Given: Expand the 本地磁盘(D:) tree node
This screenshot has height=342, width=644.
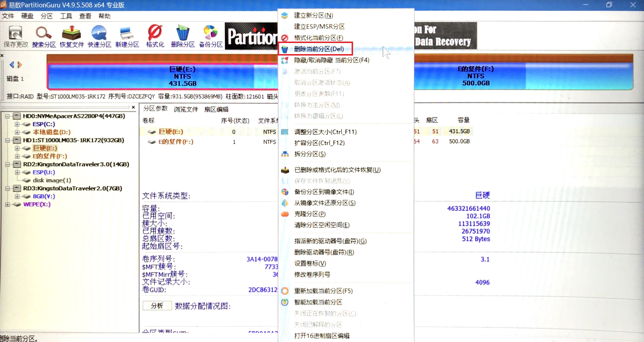Looking at the screenshot, I should point(17,132).
